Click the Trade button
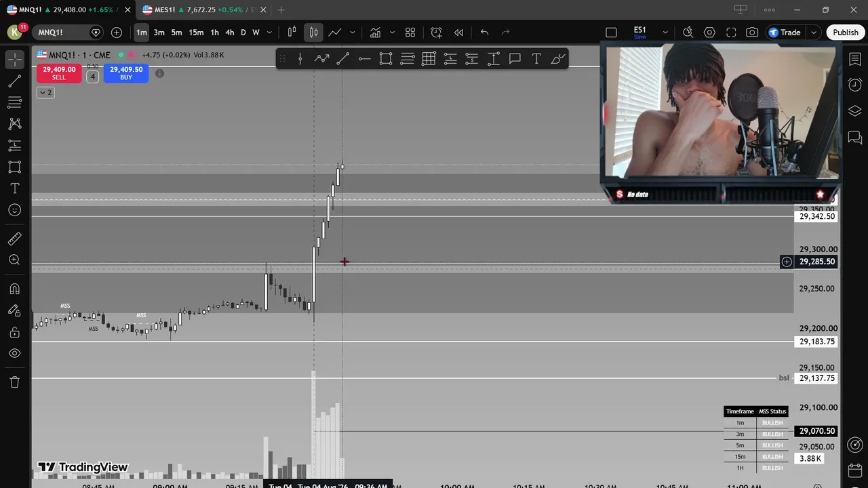868x488 pixels. pos(785,33)
